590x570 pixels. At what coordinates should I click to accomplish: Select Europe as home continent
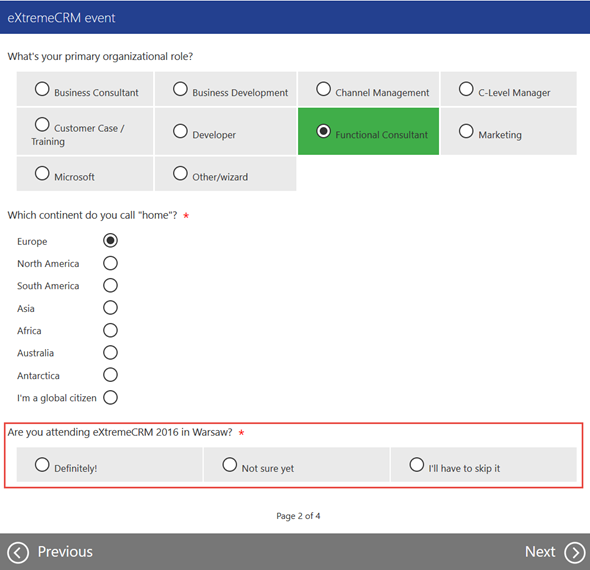[x=110, y=240]
